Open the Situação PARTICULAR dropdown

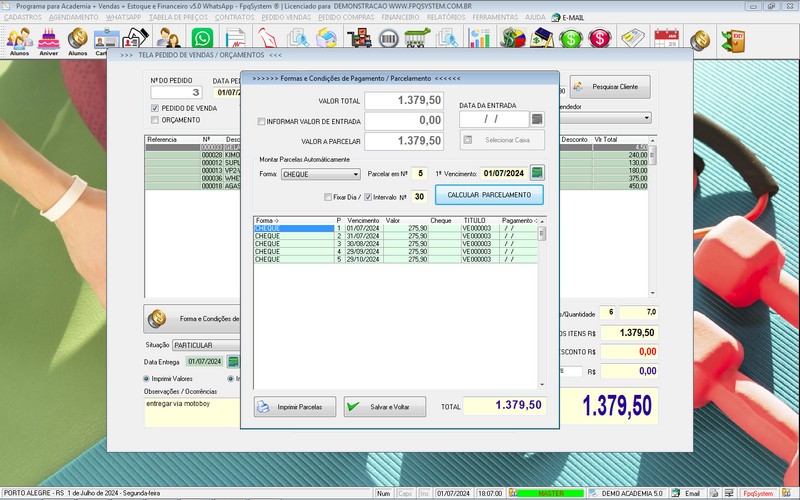[207, 345]
